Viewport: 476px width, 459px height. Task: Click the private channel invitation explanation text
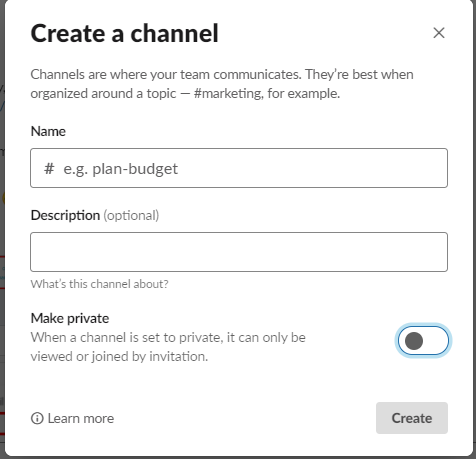tap(168, 347)
